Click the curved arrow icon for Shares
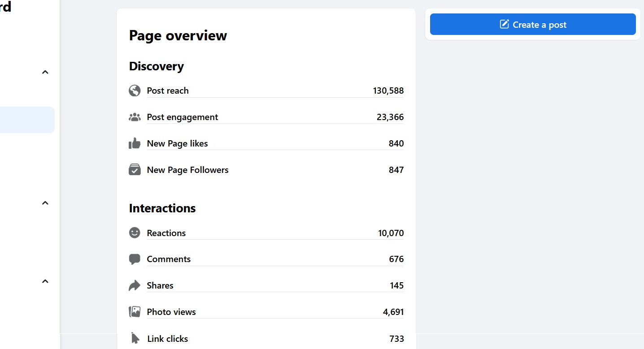 [135, 285]
